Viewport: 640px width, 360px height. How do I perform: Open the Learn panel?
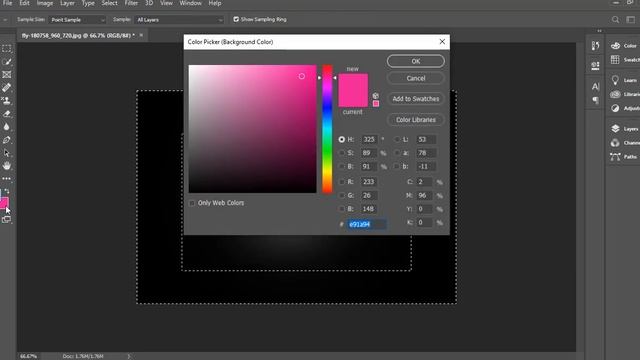(624, 80)
